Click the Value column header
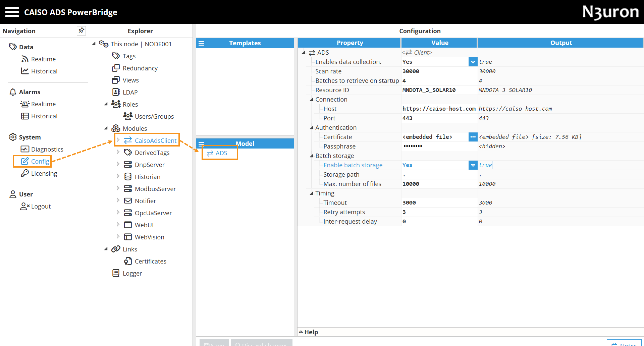 [x=439, y=43]
